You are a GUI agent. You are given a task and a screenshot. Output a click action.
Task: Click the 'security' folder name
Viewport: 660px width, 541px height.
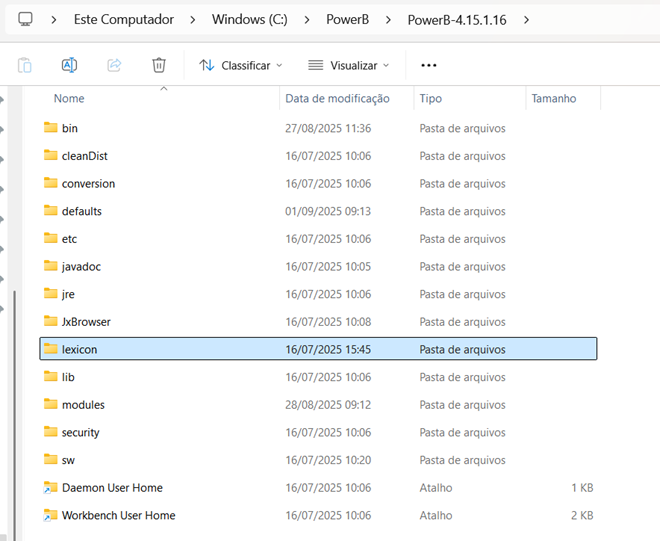(x=81, y=432)
